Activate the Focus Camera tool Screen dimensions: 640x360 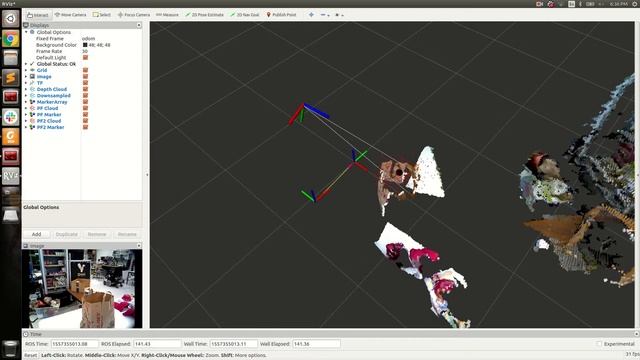click(x=134, y=15)
